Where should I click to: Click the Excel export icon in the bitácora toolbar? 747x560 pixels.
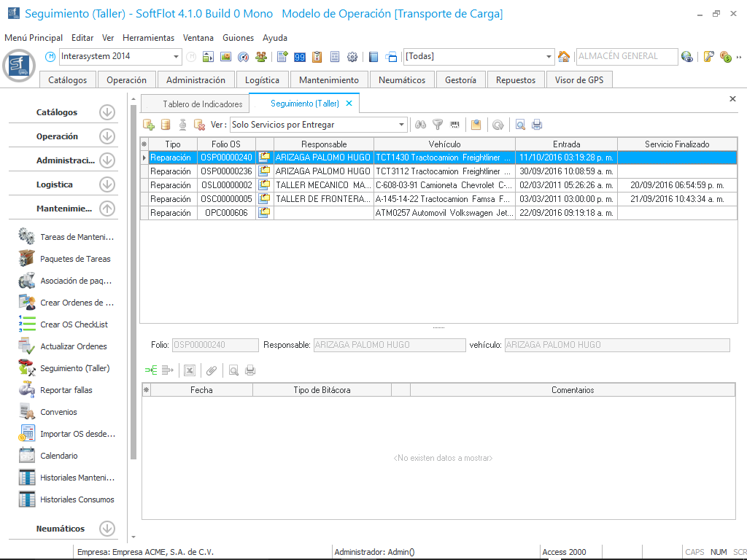coord(189,370)
